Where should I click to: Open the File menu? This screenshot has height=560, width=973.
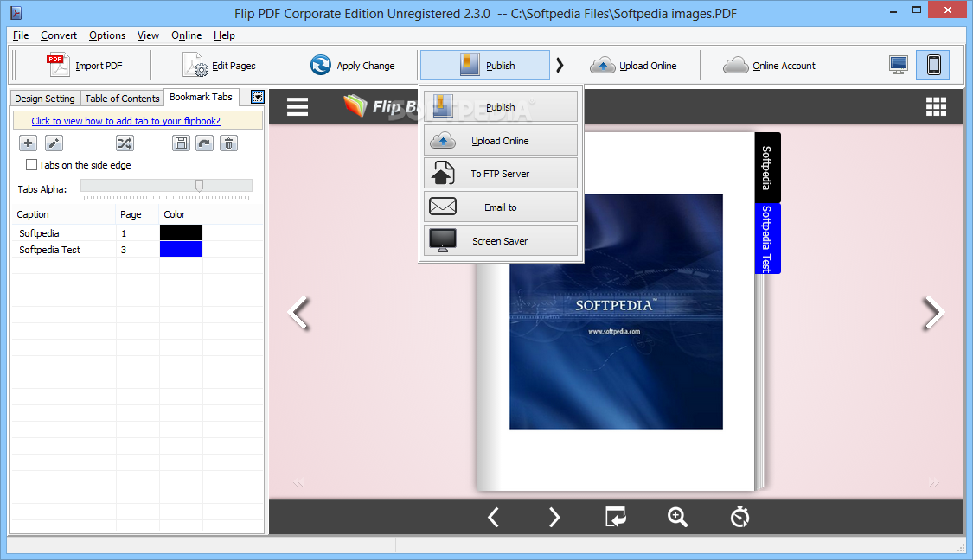pos(21,35)
